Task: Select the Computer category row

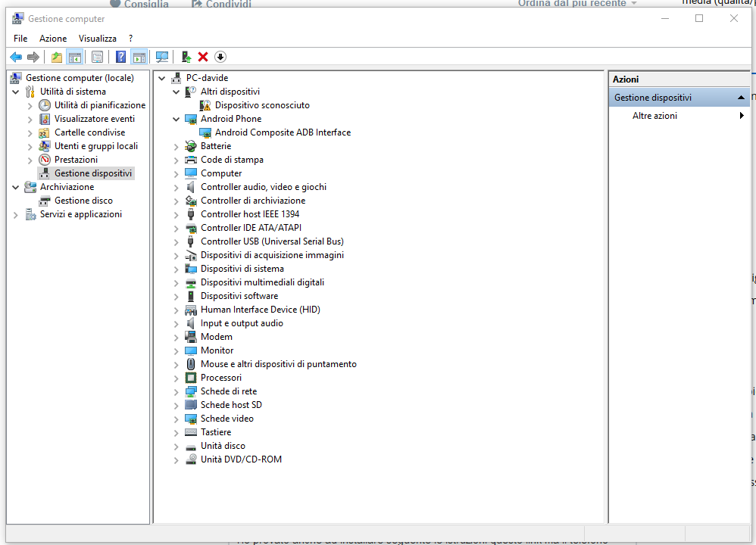Action: click(221, 173)
